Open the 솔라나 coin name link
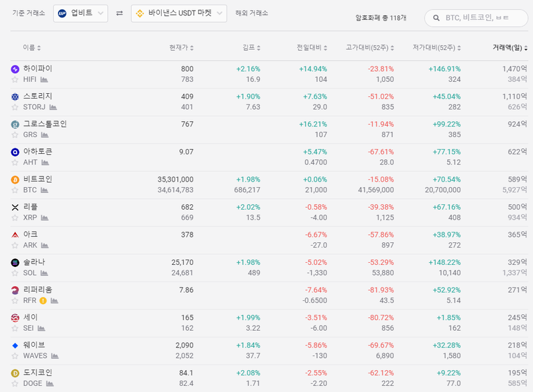Image resolution: width=533 pixels, height=392 pixels. tap(34, 262)
